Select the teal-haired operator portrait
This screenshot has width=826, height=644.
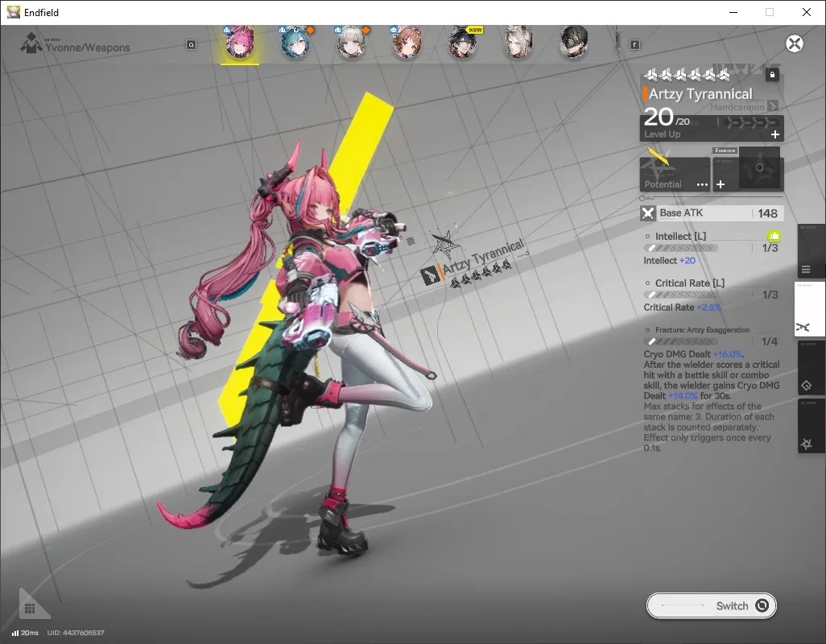[295, 42]
